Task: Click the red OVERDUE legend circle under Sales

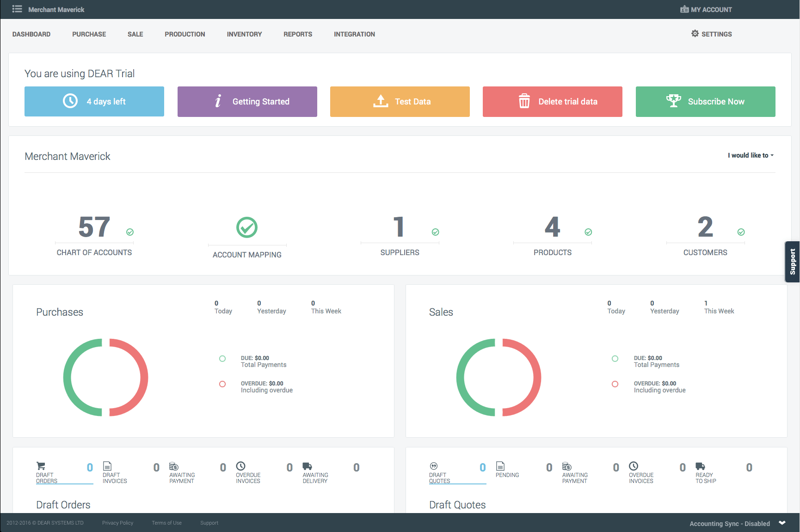Action: point(615,384)
